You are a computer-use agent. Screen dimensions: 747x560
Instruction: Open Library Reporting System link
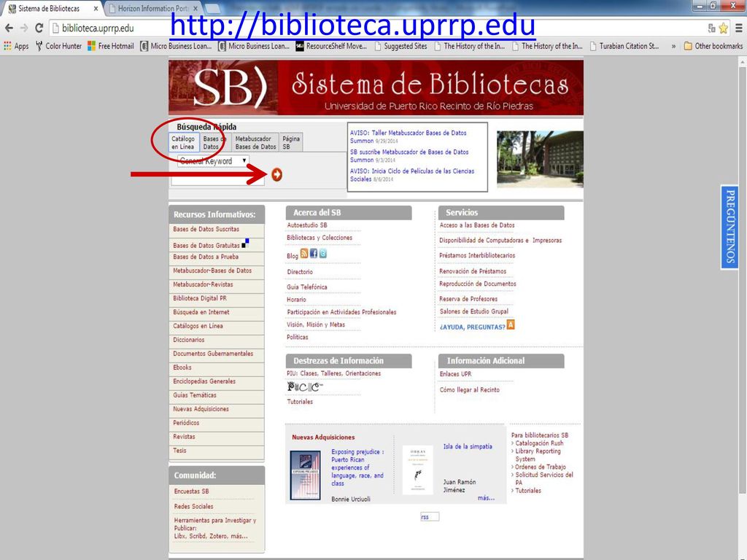click(538, 455)
